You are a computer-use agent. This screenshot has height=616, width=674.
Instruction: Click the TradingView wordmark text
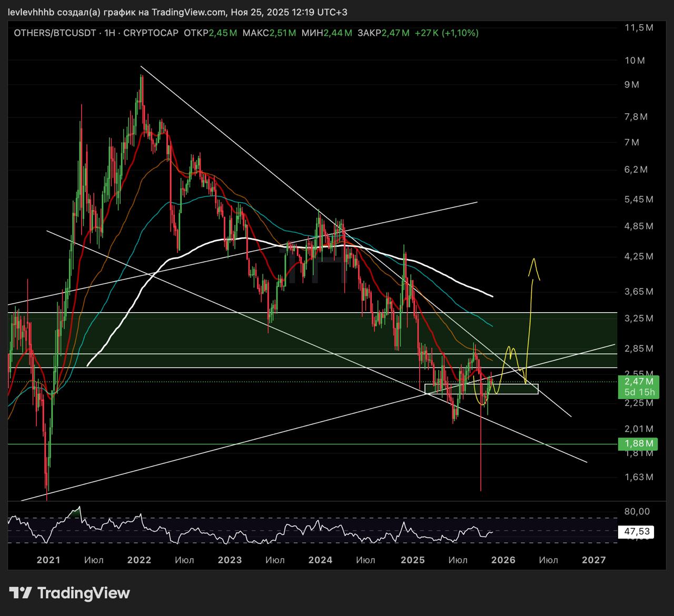coord(84,593)
